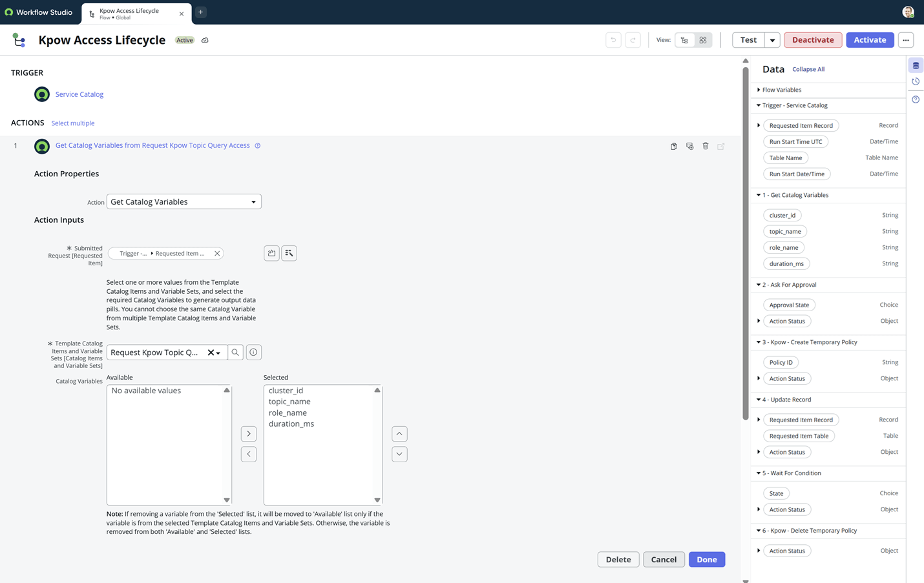Select cluster_id in the Selected list
Screen dimensions: 924x583
286,391
